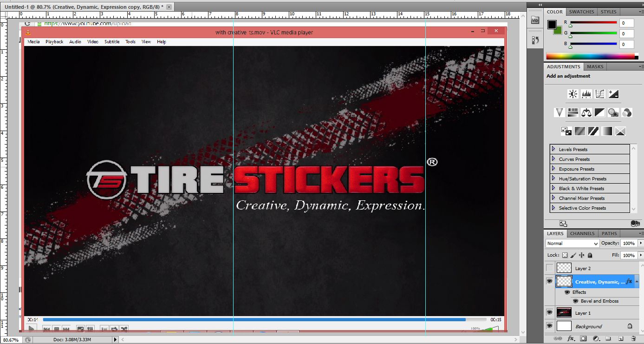Collapse the effects list on text layer
Image resolution: width=644 pixels, height=344 pixels.
click(636, 281)
